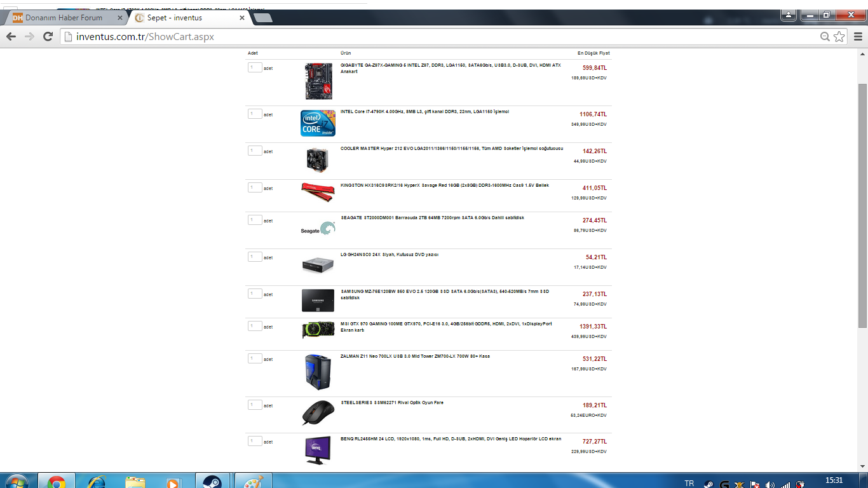Open the Samsung 850 EVO SSD image
This screenshot has width=868, height=488.
318,301
